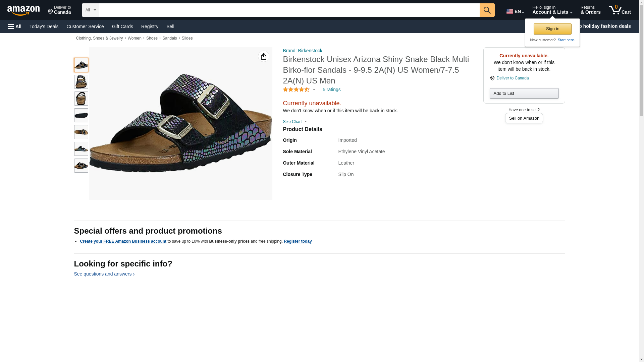Open the All hamburger menu

click(15, 26)
